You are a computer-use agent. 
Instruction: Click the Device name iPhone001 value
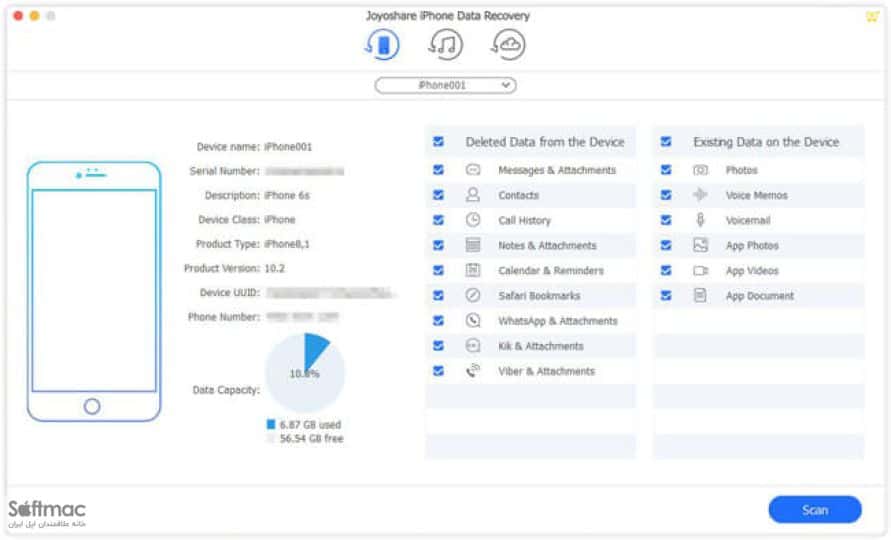[288, 147]
